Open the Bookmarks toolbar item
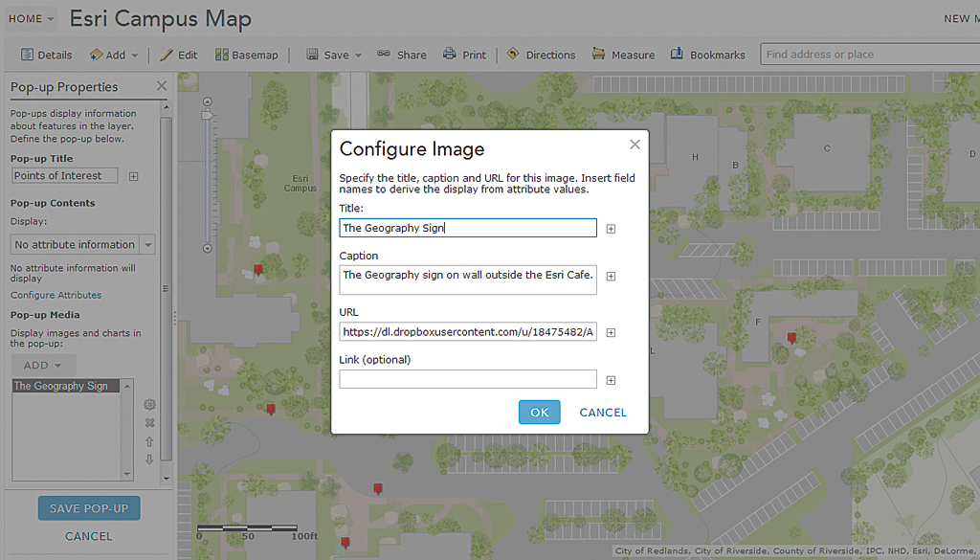The width and height of the screenshot is (980, 560). [x=677, y=55]
